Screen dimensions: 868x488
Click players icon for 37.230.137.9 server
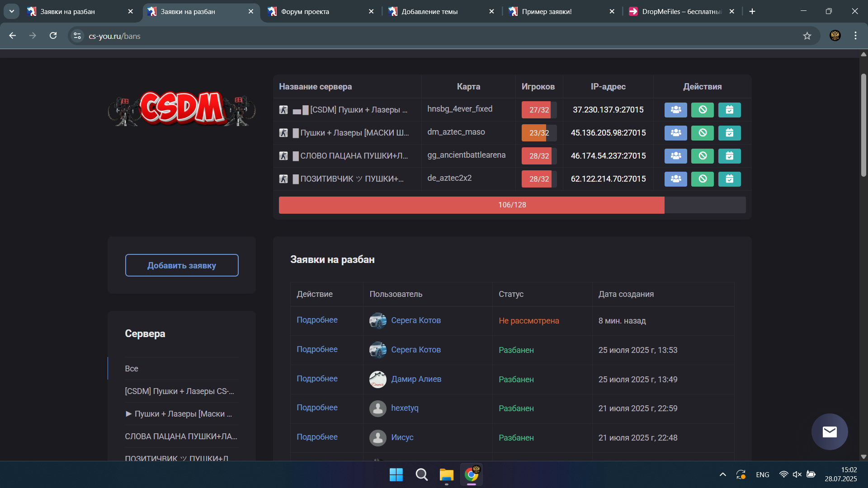(675, 110)
